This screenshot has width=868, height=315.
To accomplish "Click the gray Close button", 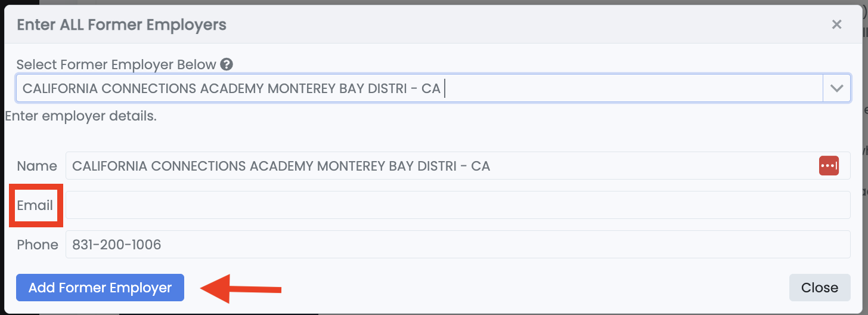I will coord(819,288).
